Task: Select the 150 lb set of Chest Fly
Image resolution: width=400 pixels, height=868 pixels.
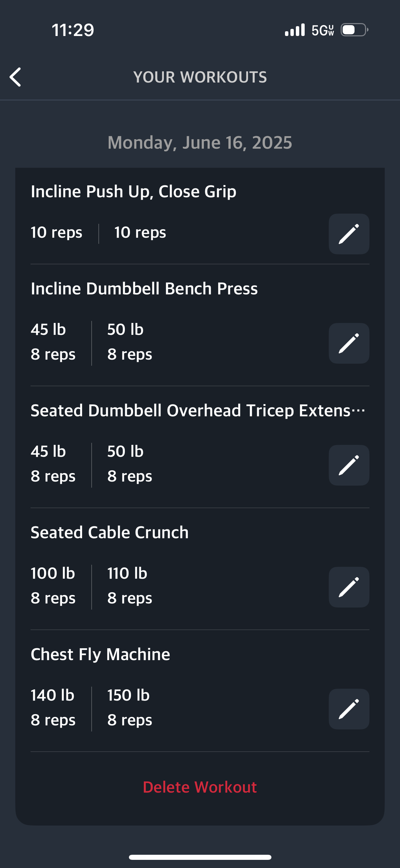Action: click(x=130, y=707)
